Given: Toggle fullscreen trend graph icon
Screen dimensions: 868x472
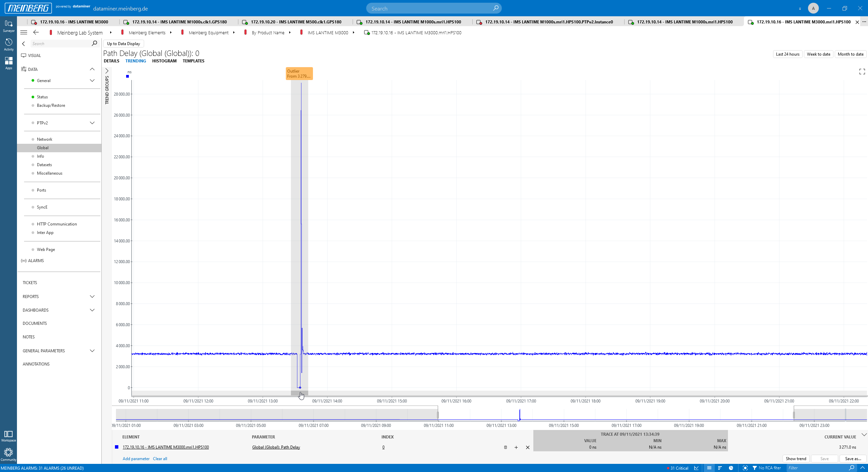Looking at the screenshot, I should pos(862,72).
